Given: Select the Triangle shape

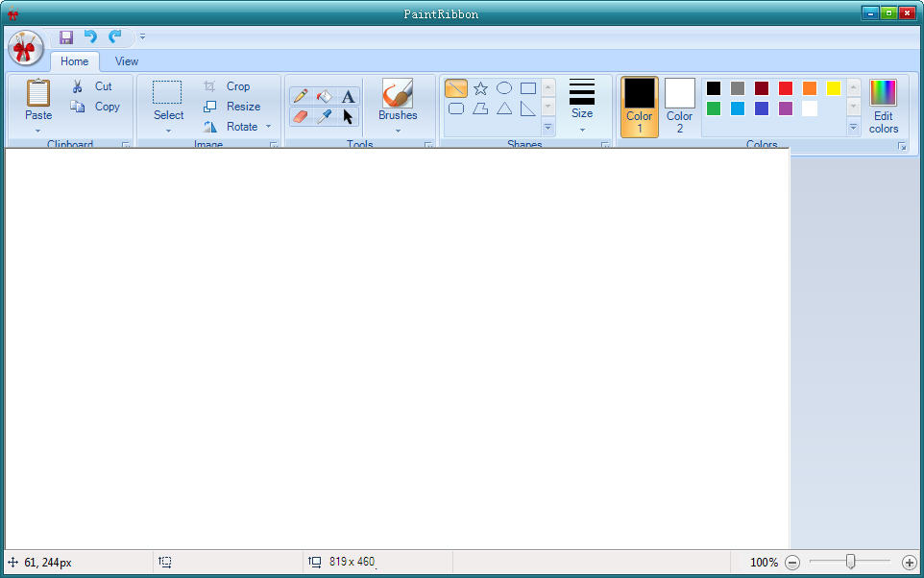Looking at the screenshot, I should pyautogui.click(x=504, y=108).
